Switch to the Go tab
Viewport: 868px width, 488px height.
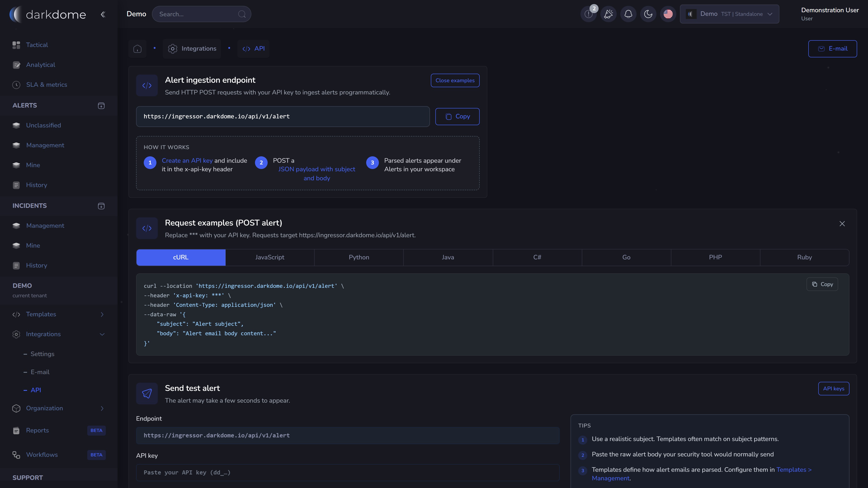[x=626, y=258]
